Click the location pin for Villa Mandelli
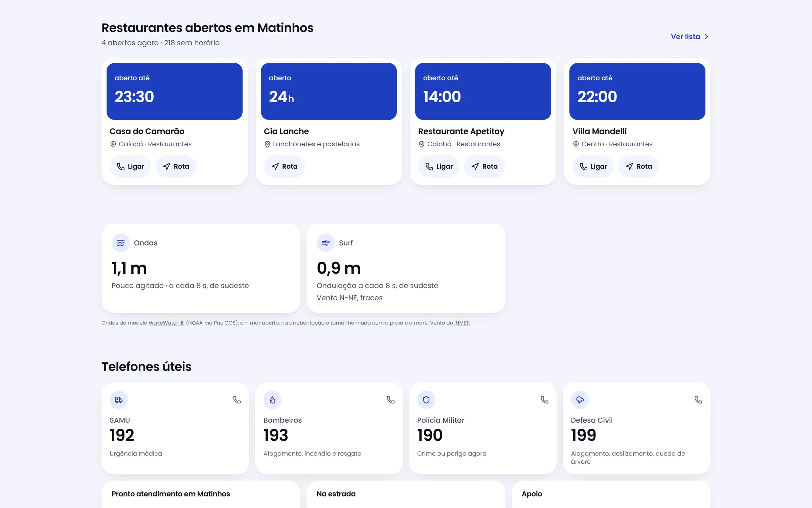The width and height of the screenshot is (812, 508). [x=576, y=144]
